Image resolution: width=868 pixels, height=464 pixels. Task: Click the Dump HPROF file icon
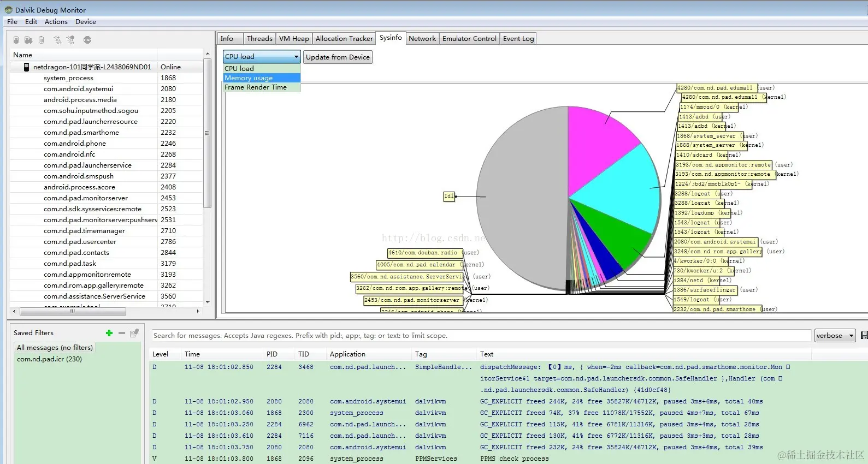pos(28,40)
